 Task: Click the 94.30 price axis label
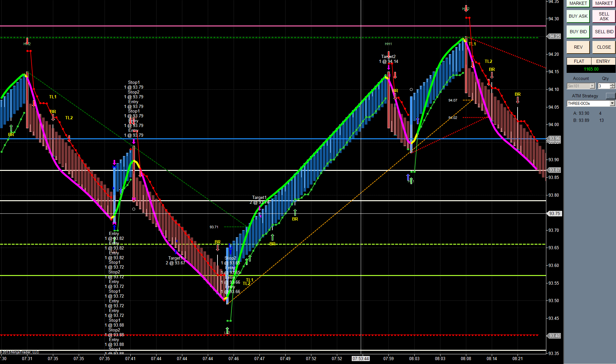coord(554,19)
